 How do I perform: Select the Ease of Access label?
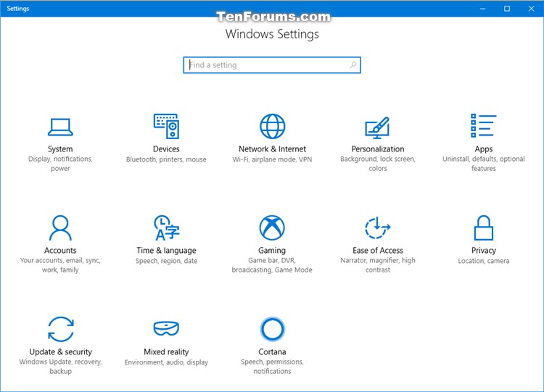(378, 250)
